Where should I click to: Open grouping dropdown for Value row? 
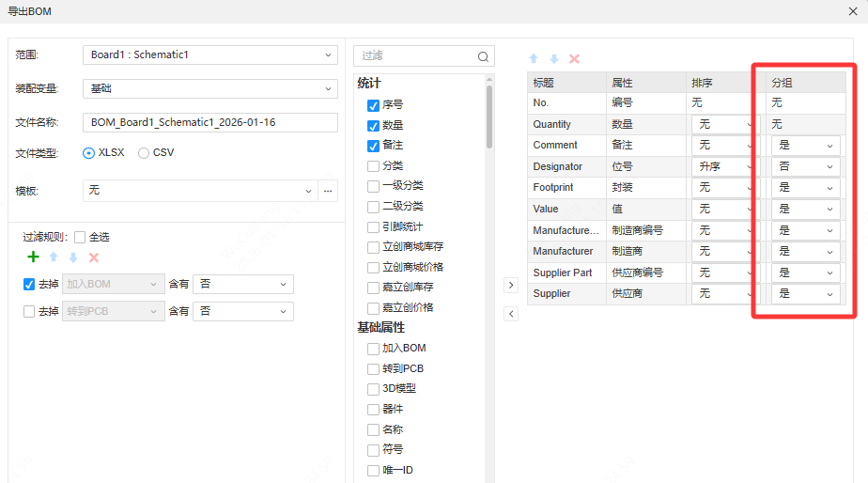805,210
